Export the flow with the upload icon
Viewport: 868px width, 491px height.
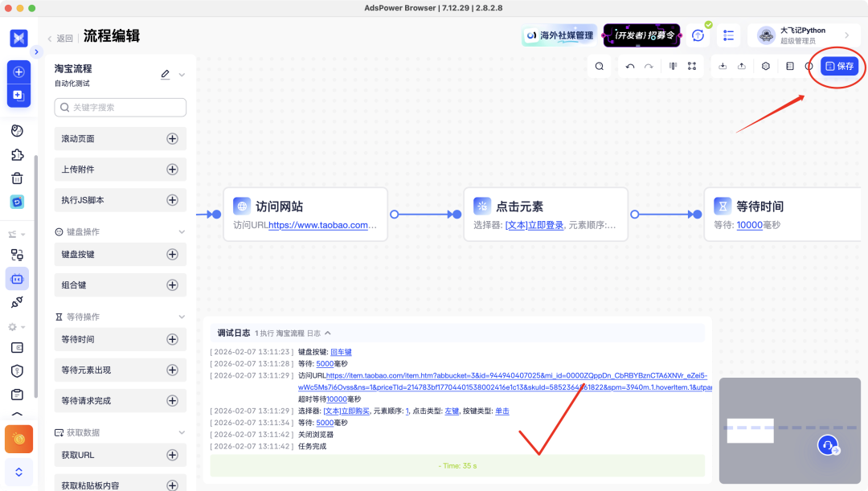click(x=742, y=66)
